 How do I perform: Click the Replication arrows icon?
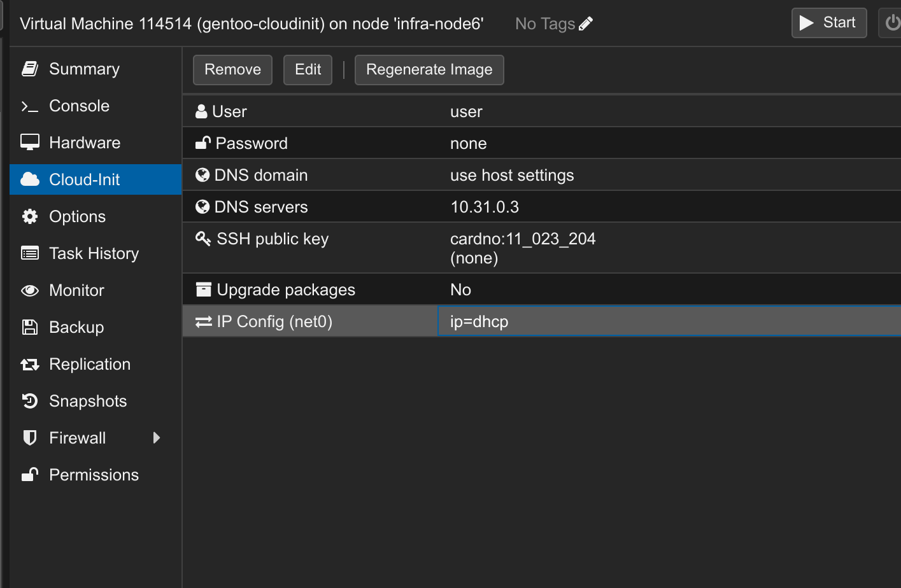[30, 365]
